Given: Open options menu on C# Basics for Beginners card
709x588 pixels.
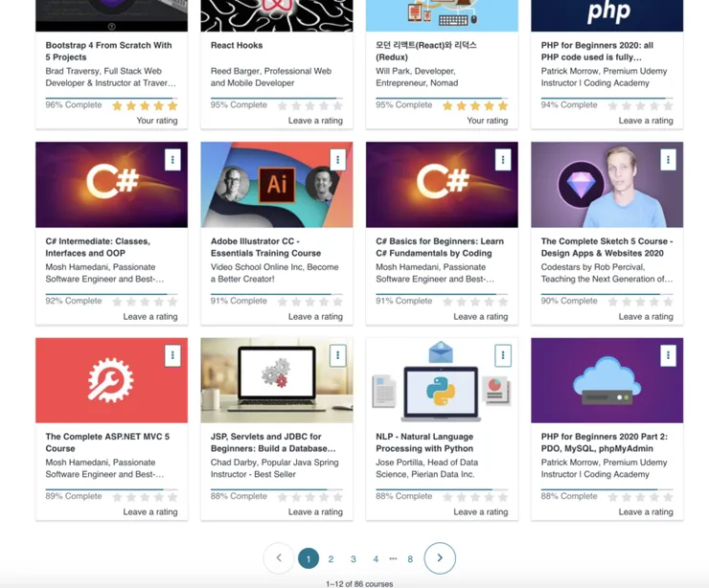Looking at the screenshot, I should click(x=503, y=160).
